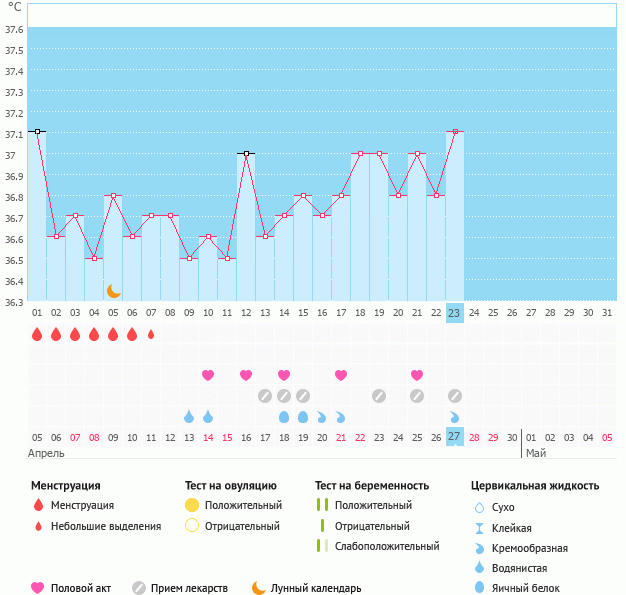This screenshot has width=626, height=595.
Task: Select the 'Яичный белок' legend icon
Action: 481,588
